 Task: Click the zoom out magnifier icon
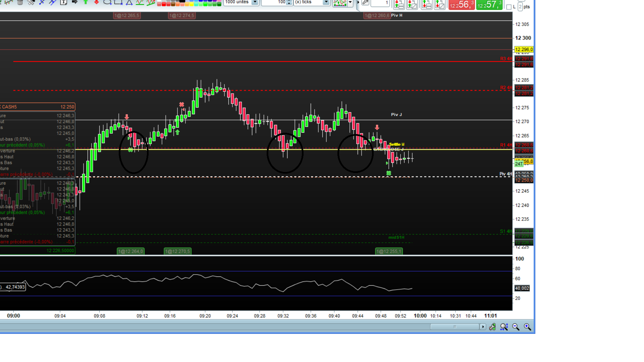pos(516,327)
